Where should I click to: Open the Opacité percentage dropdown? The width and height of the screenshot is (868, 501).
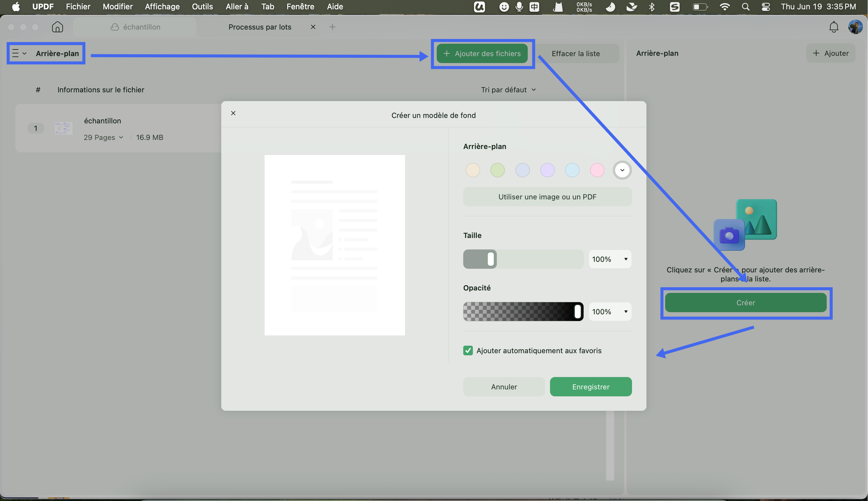(x=610, y=311)
